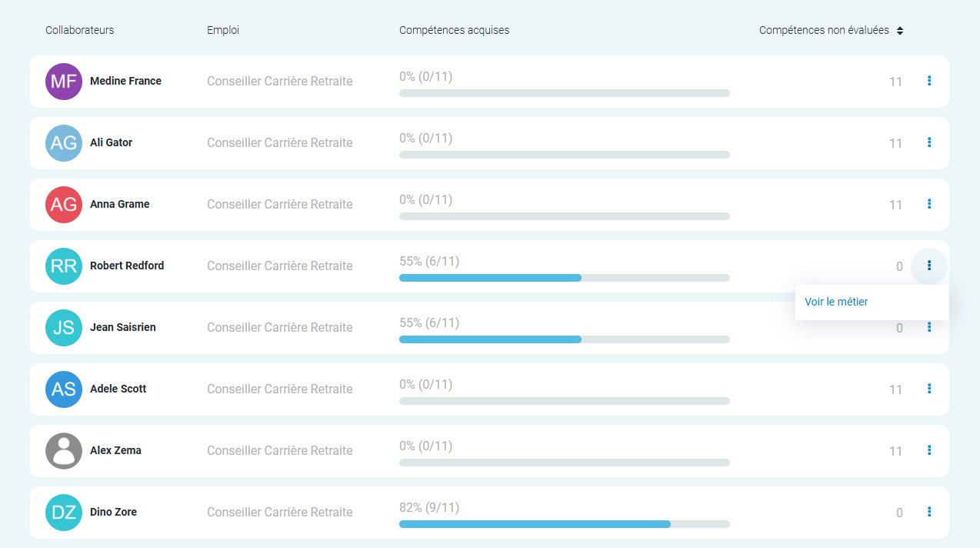Image resolution: width=980 pixels, height=548 pixels.
Task: Open Anna Grame's collaborator name
Action: pos(119,204)
